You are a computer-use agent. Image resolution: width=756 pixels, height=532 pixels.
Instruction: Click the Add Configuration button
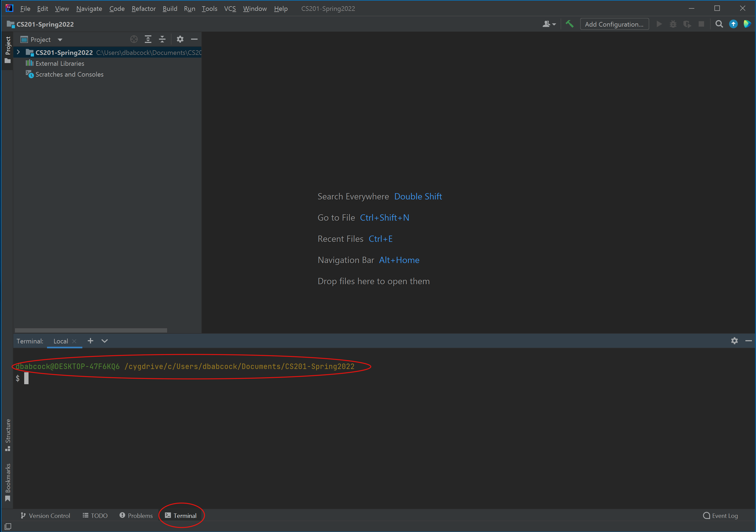coord(614,24)
